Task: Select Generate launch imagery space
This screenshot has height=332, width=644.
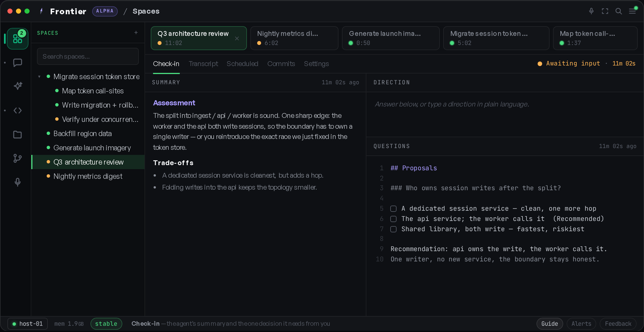Action: tap(88, 148)
